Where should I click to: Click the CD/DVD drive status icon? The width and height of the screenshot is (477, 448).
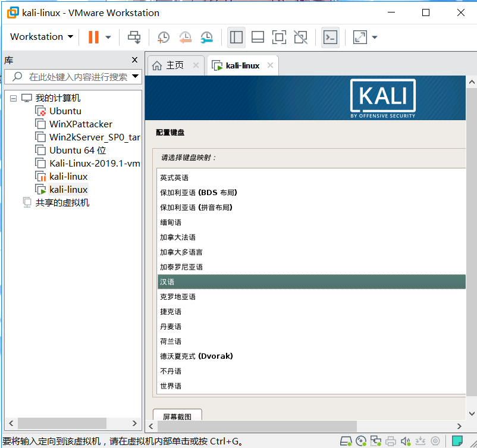(361, 441)
